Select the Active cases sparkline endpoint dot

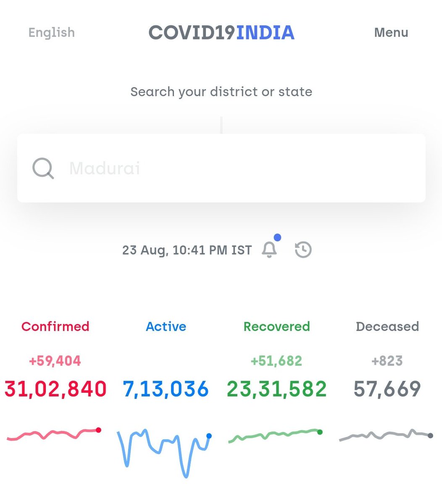tap(209, 437)
